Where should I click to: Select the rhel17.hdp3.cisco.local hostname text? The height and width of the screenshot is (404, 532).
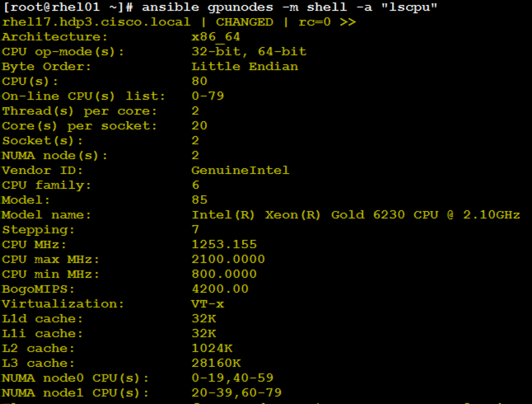pyautogui.click(x=96, y=22)
